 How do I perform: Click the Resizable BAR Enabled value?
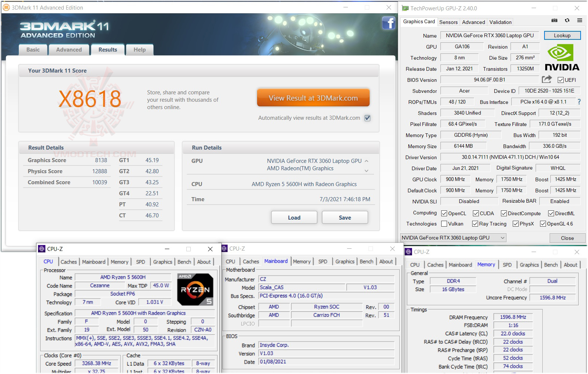(560, 201)
